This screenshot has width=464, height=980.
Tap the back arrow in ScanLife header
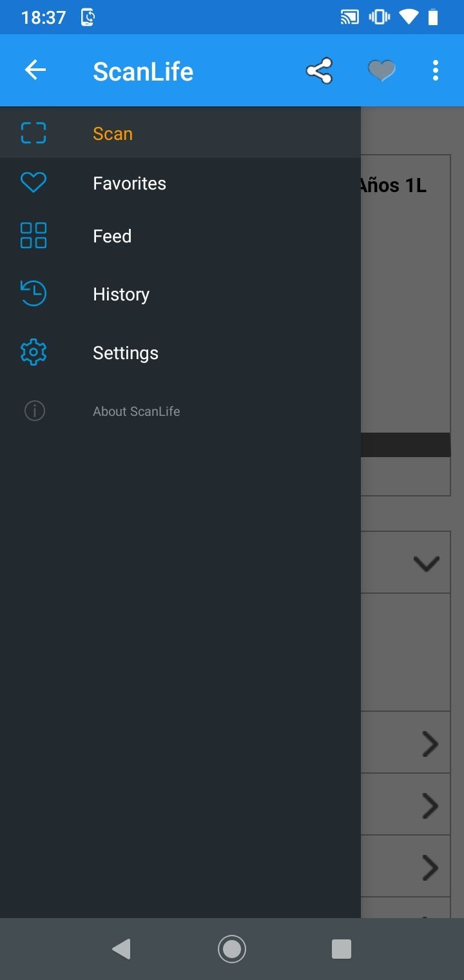(35, 70)
